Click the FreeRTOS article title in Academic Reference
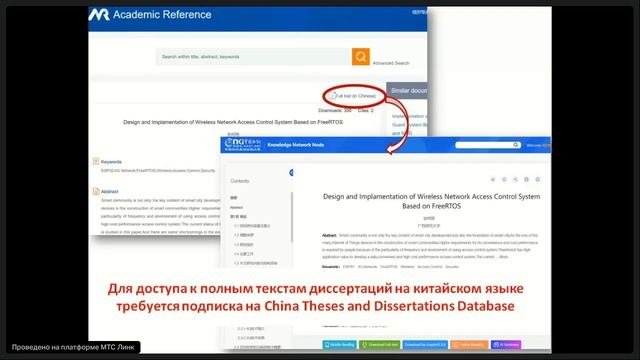 (x=233, y=122)
